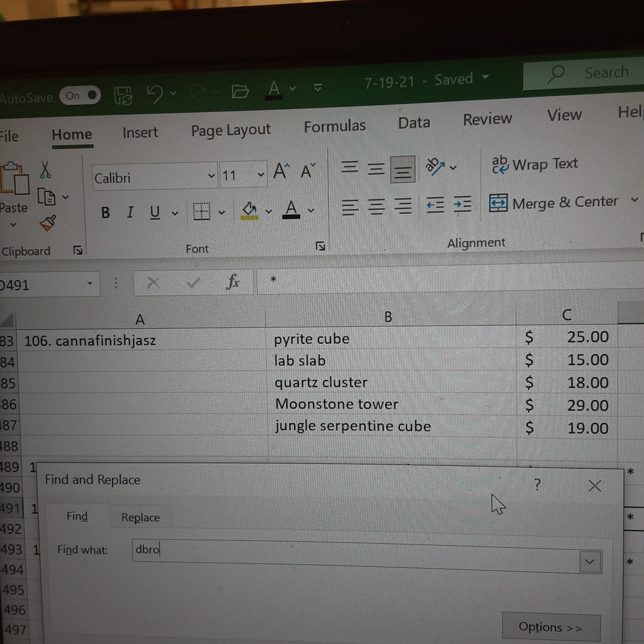The image size is (644, 644).
Task: Open Customize Quick Access Toolbar menu
Action: [318, 87]
